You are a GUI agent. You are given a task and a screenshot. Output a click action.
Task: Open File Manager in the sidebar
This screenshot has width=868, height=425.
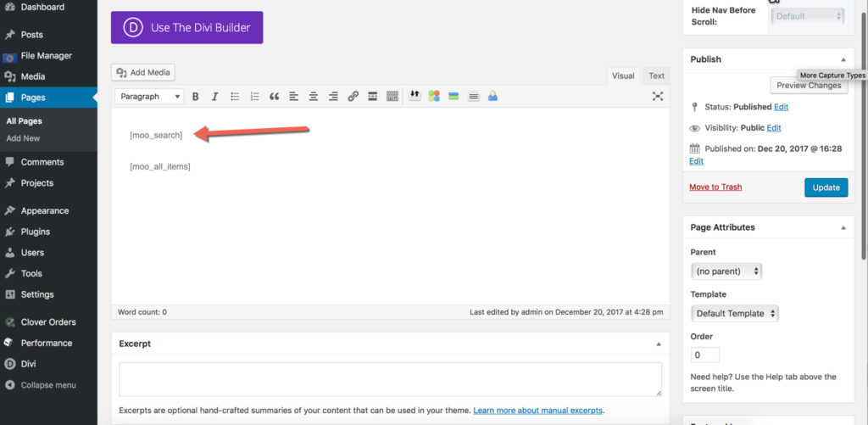coord(48,55)
